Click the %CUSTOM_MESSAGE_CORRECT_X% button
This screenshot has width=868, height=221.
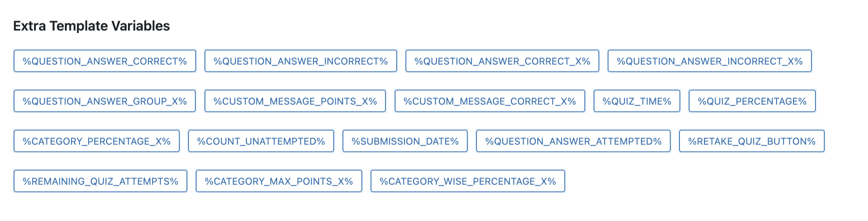(x=489, y=101)
